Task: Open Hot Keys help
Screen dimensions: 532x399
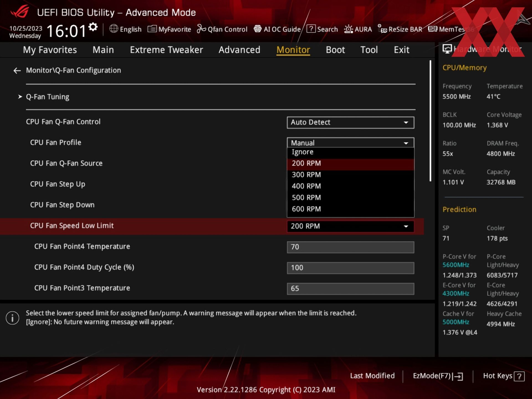Action: 504,376
